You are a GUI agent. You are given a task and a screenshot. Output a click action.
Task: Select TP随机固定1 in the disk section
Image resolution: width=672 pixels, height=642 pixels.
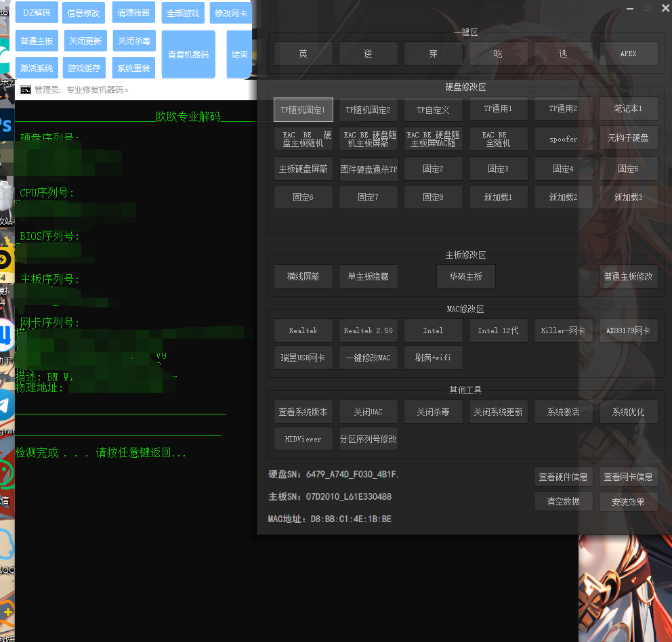303,110
